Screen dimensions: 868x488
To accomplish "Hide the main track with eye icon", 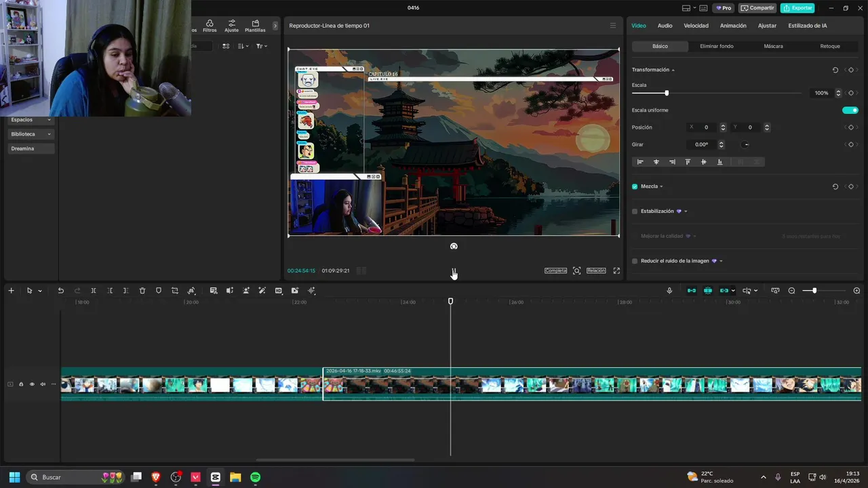I will click(x=32, y=384).
